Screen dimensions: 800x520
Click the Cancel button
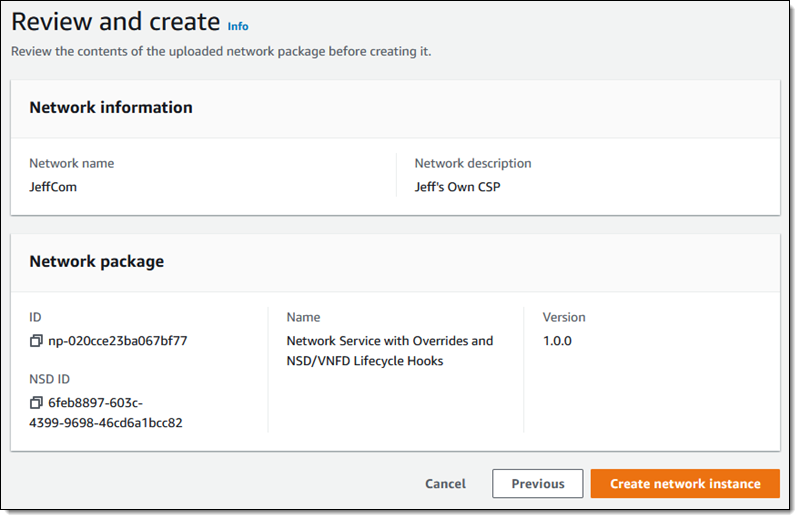(x=445, y=483)
